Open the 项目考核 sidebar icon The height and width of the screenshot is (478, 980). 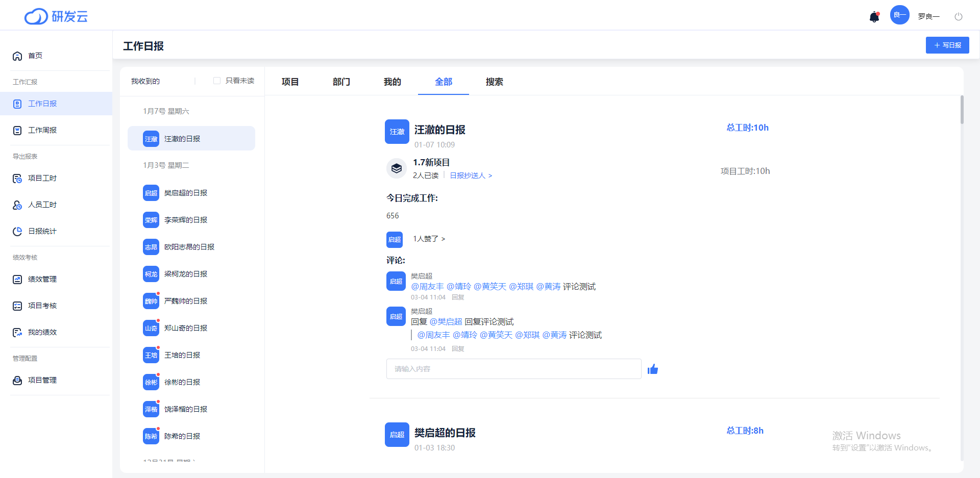click(x=17, y=306)
